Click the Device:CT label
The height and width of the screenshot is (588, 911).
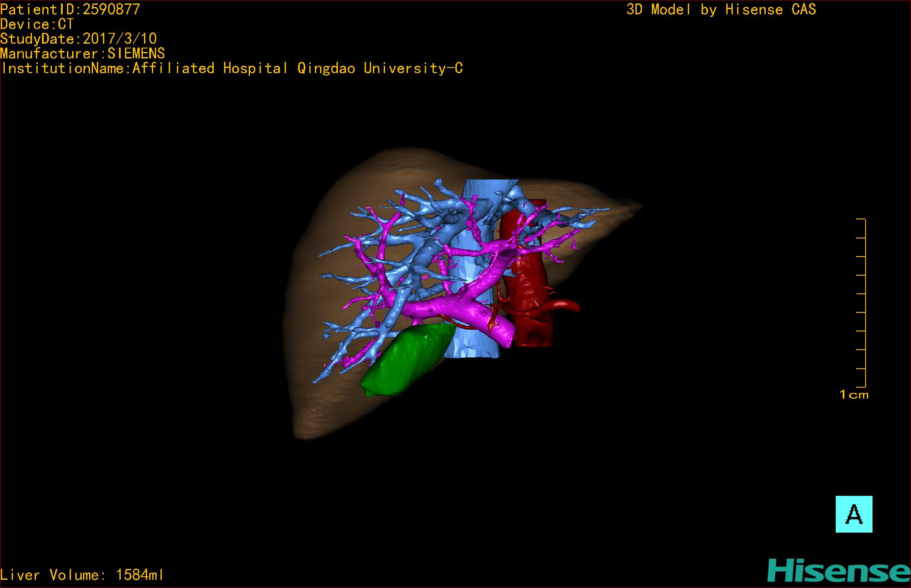[37, 24]
